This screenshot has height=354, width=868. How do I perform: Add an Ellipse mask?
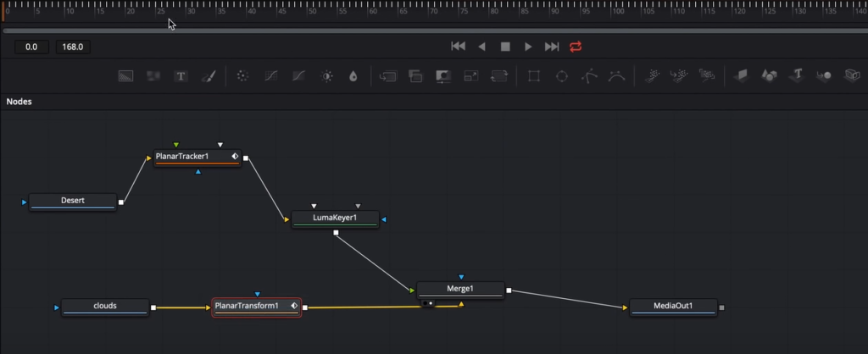click(x=562, y=76)
